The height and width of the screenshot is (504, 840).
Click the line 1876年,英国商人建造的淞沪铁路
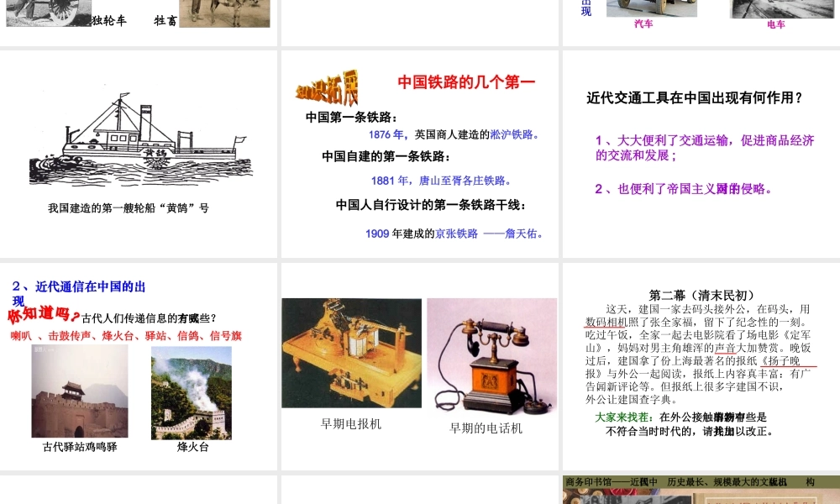[x=454, y=134]
